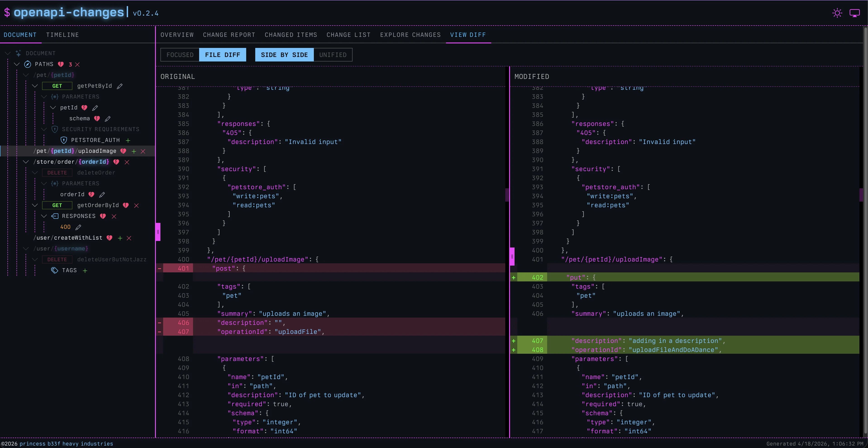The image size is (868, 448).
Task: Open the TIMELINE tab
Action: [x=62, y=35]
